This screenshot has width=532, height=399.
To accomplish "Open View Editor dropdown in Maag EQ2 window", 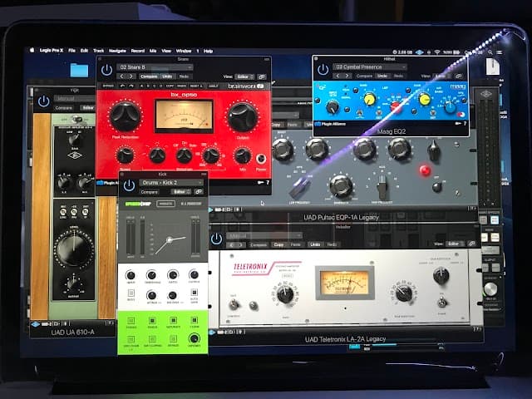I will [442, 76].
